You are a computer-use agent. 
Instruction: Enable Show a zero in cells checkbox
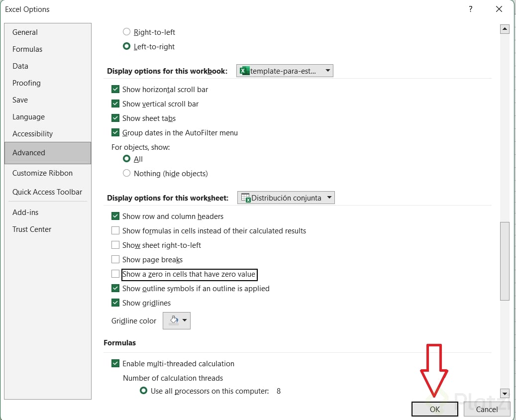115,274
